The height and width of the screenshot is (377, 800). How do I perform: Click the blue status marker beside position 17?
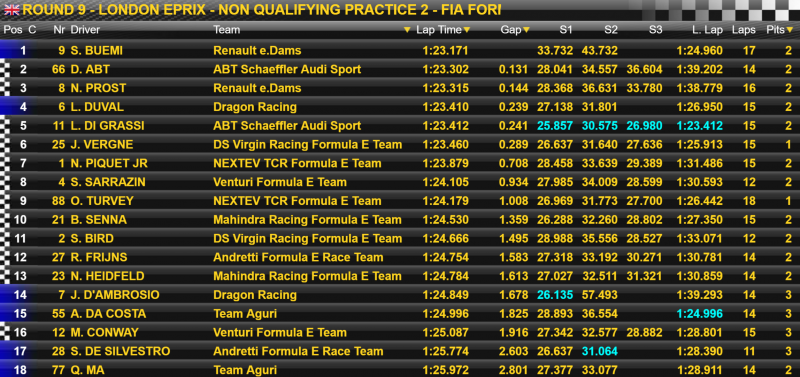[7, 351]
